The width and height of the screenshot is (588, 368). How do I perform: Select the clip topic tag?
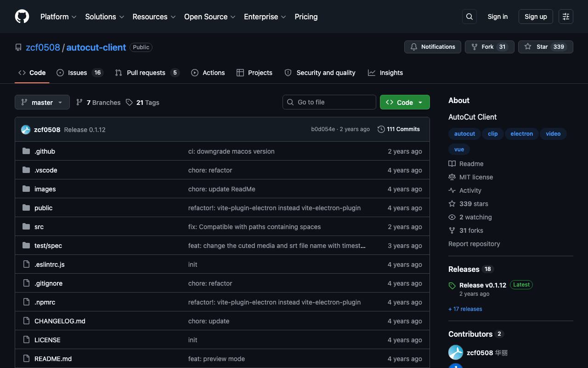(493, 134)
